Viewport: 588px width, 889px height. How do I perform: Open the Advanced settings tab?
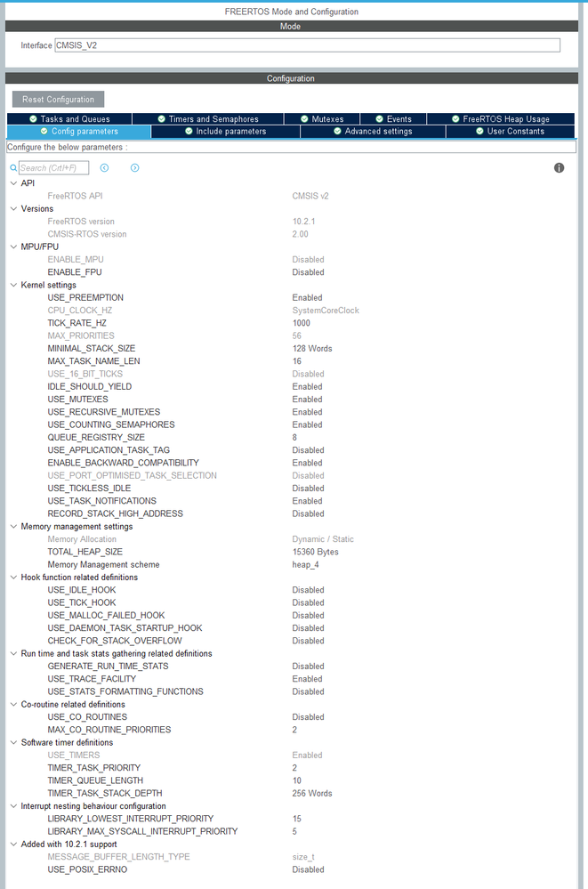(x=373, y=132)
